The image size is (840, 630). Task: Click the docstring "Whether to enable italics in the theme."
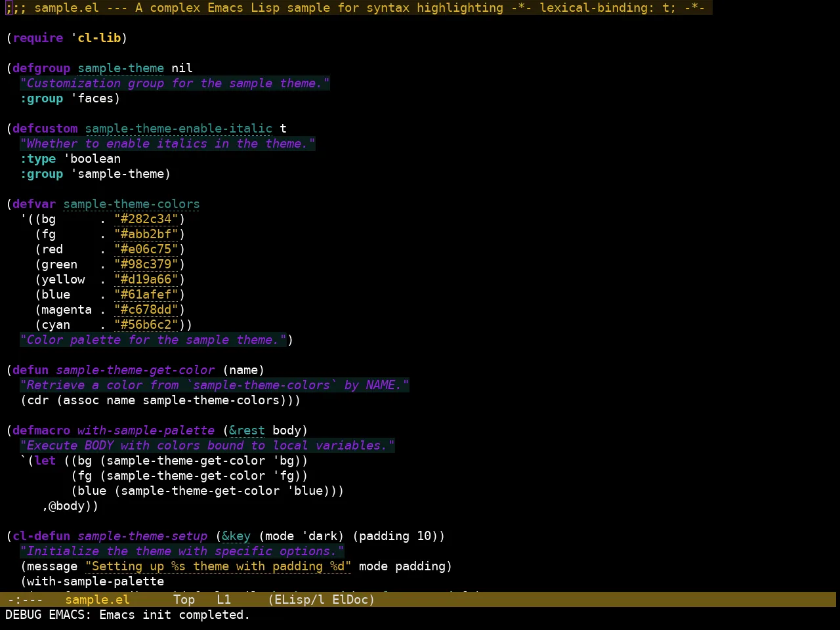[167, 144]
